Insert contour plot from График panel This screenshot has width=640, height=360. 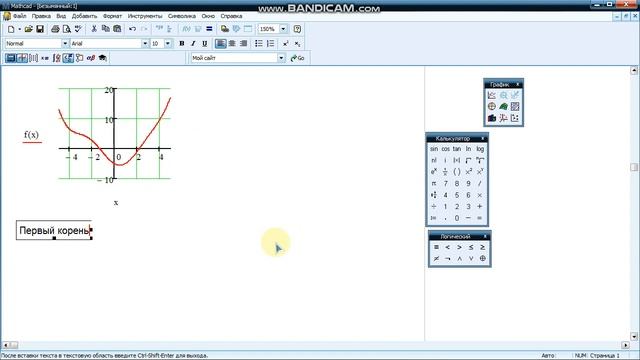tap(515, 107)
